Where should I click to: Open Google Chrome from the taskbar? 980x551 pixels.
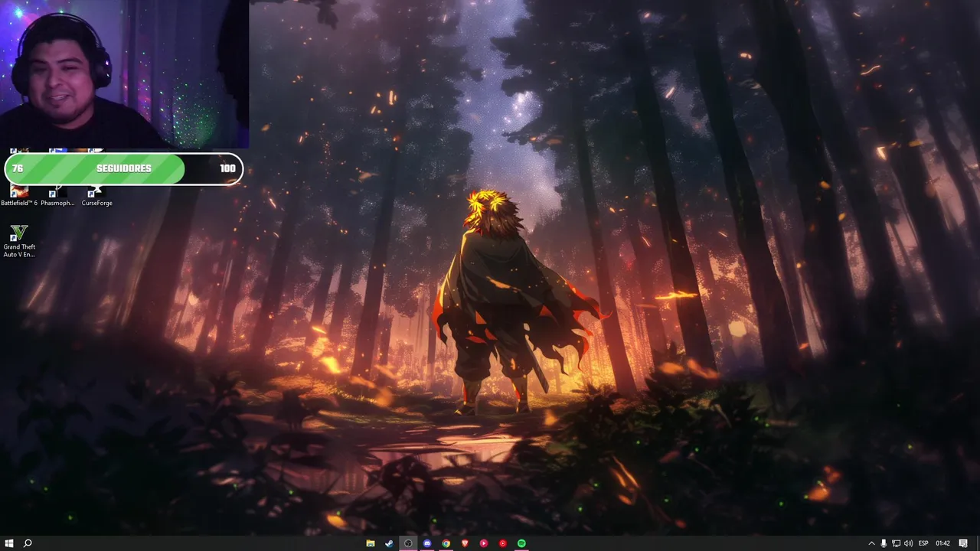pyautogui.click(x=446, y=543)
